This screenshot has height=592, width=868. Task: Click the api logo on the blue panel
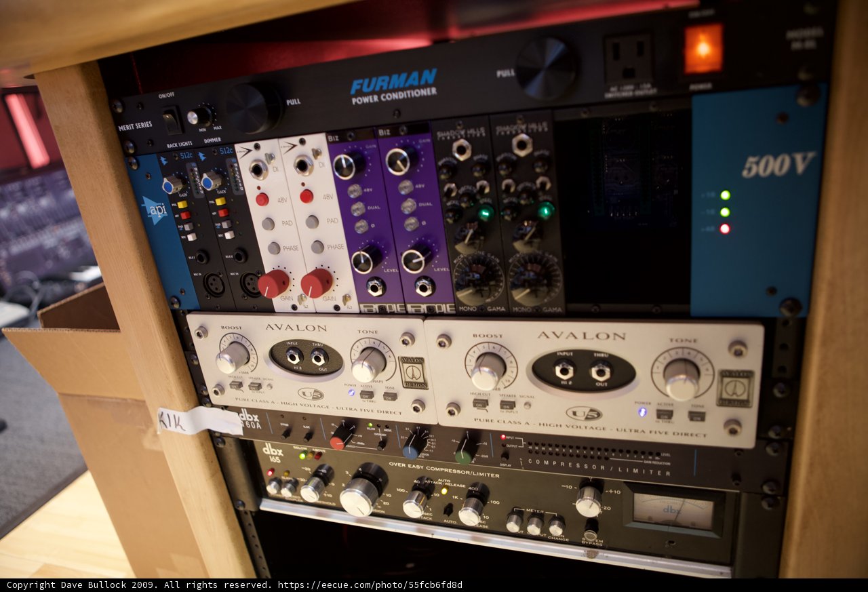(156, 211)
